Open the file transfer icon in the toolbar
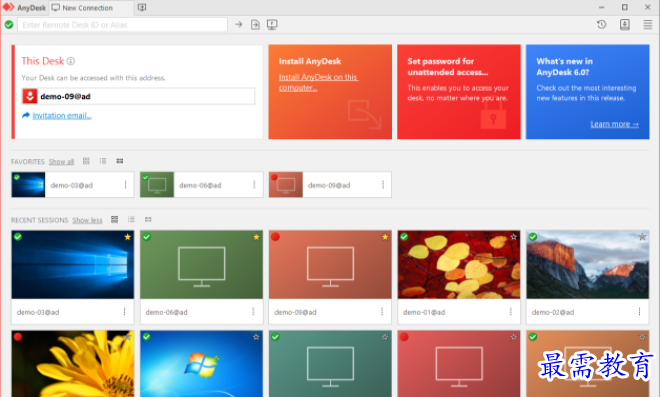This screenshot has width=662, height=397. tap(255, 24)
